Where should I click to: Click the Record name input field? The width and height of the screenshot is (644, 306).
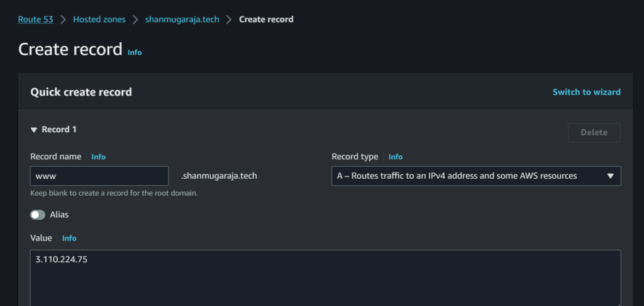99,176
